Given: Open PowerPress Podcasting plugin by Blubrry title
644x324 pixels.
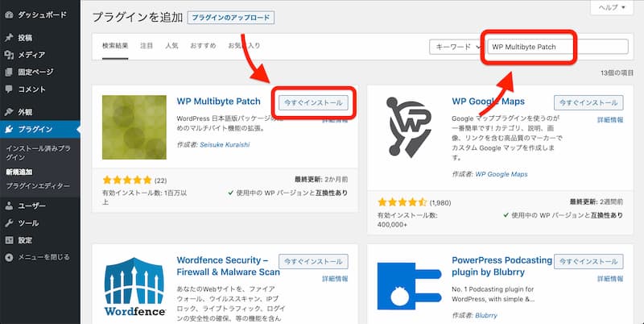Looking at the screenshot, I should point(502,266).
